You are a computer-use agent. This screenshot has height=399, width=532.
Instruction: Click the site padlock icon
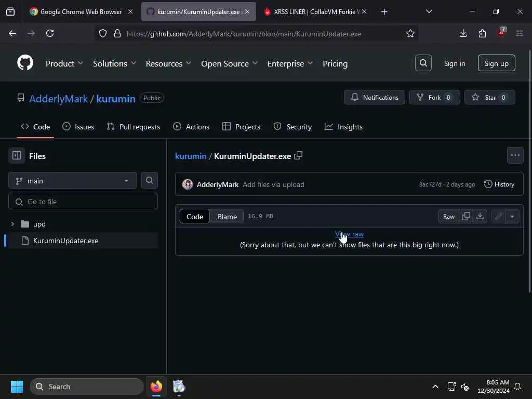[117, 33]
